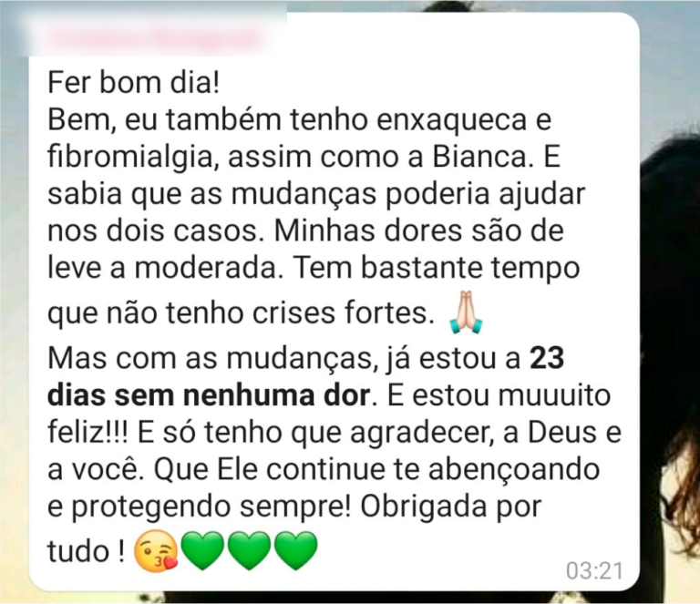Click the 03:21 message timestamp
The width and height of the screenshot is (700, 604).
594,570
